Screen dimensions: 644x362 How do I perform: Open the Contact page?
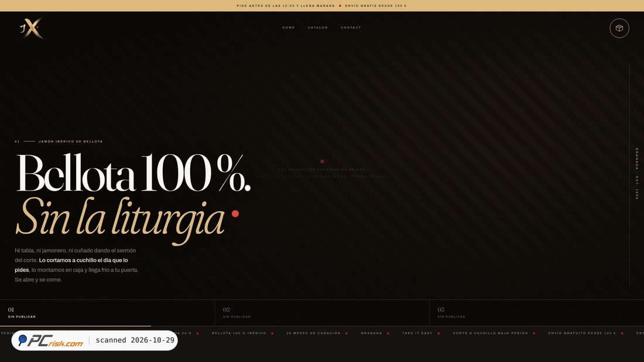(351, 27)
